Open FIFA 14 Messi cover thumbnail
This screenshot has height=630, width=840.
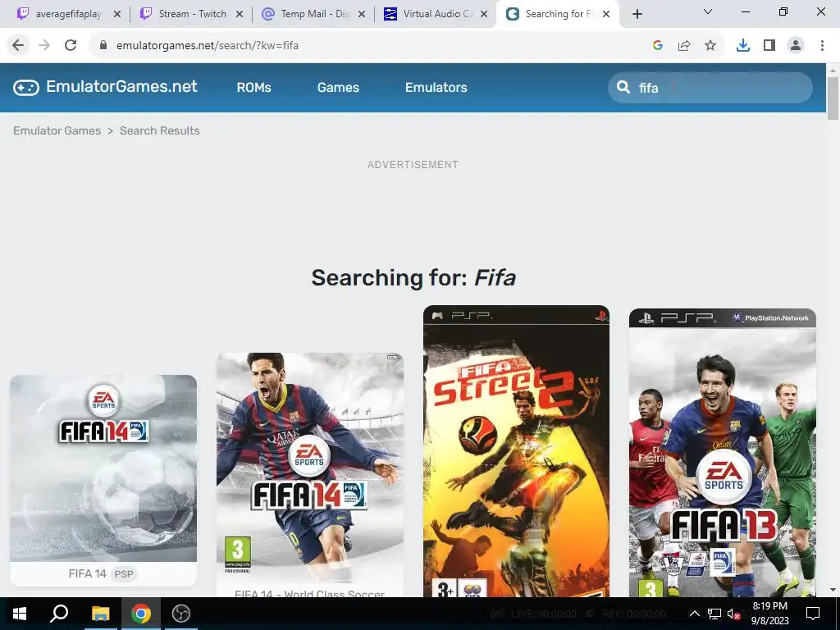click(309, 467)
